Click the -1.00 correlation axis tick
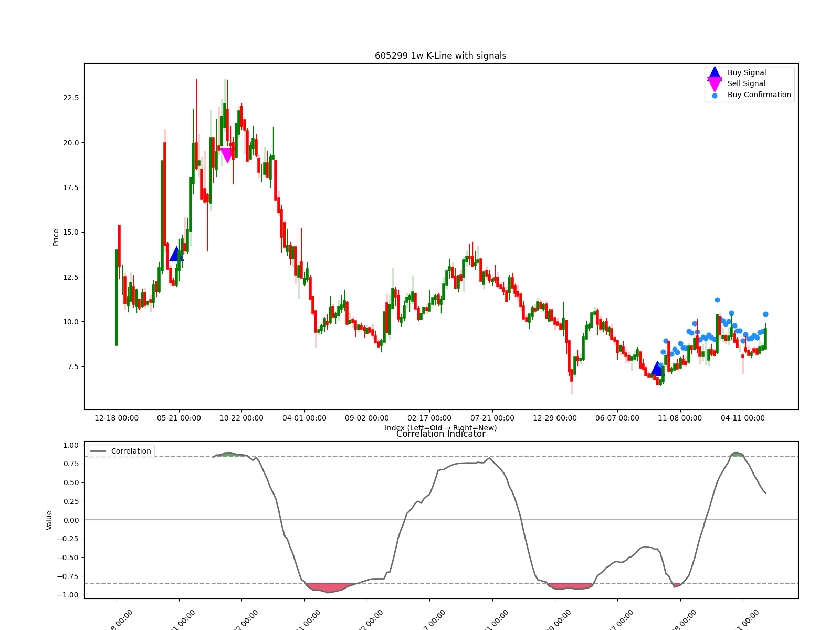The width and height of the screenshot is (840, 630). (x=68, y=595)
